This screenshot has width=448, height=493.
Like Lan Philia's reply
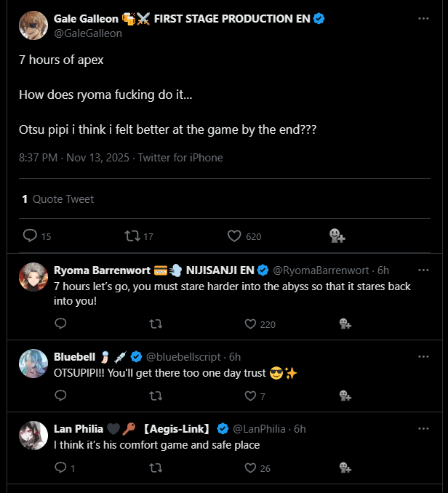click(250, 468)
